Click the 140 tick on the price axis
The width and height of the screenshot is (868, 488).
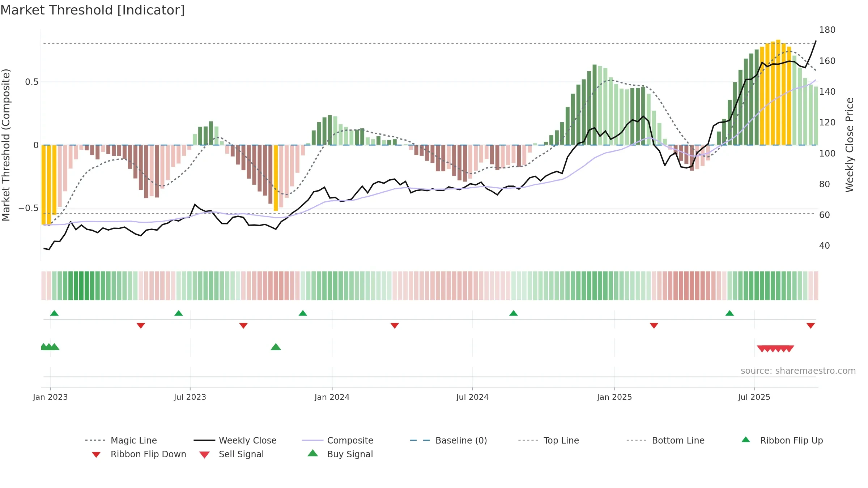tap(827, 91)
